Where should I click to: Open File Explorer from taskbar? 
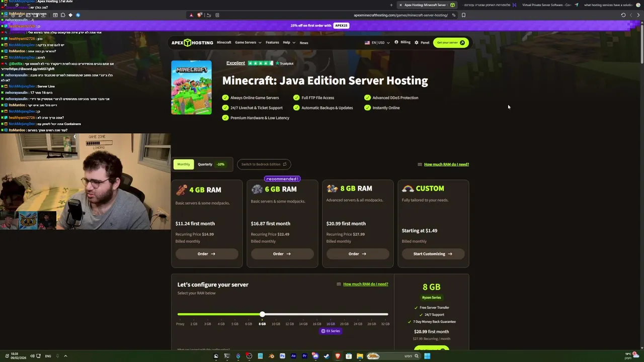click(360, 356)
